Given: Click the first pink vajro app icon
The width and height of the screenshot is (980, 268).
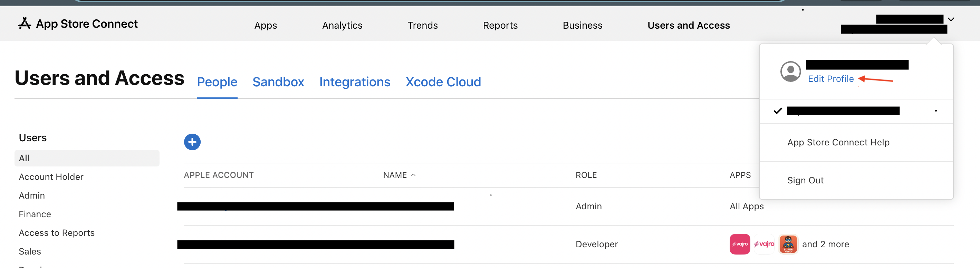Looking at the screenshot, I should tap(739, 244).
